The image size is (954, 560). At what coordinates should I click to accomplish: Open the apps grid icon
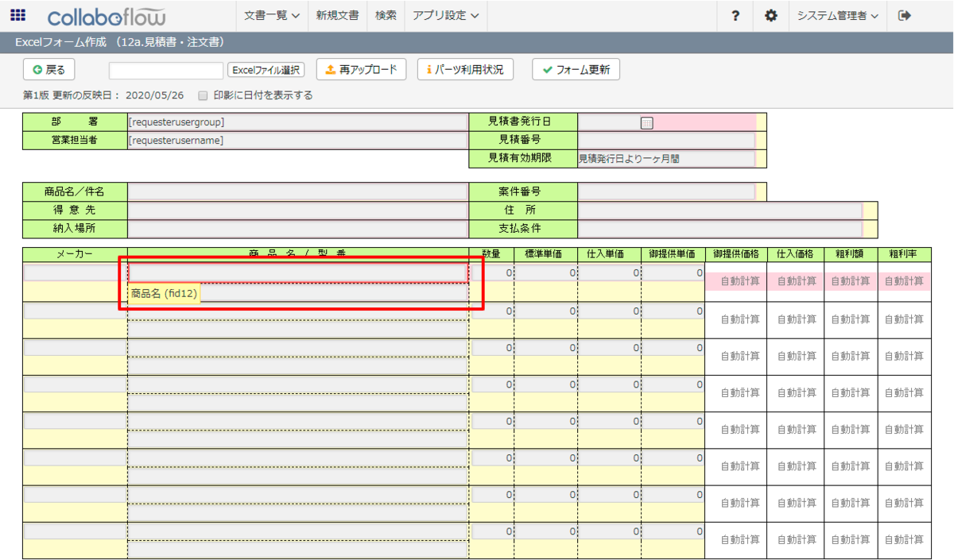coord(17,15)
